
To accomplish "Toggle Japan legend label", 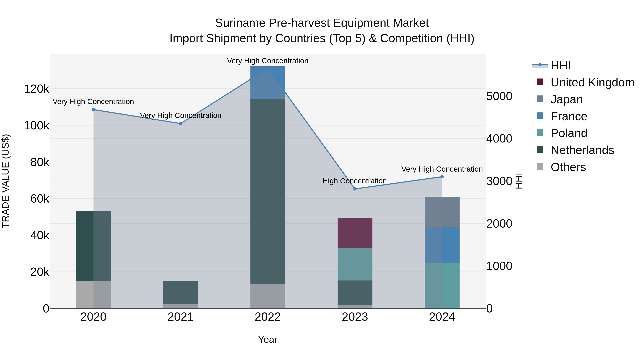I will (567, 99).
